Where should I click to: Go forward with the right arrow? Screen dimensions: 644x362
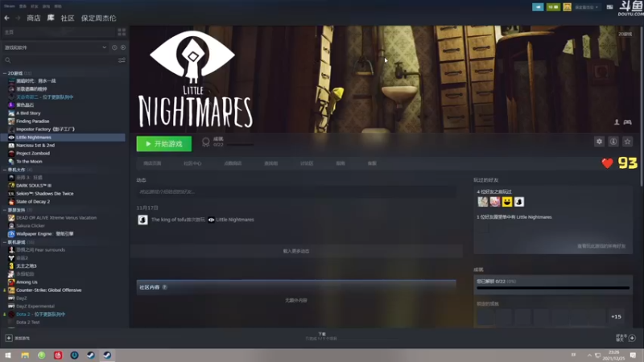pos(18,18)
